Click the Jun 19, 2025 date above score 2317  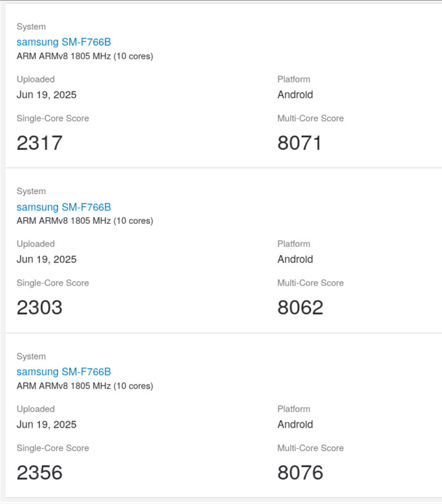click(46, 95)
